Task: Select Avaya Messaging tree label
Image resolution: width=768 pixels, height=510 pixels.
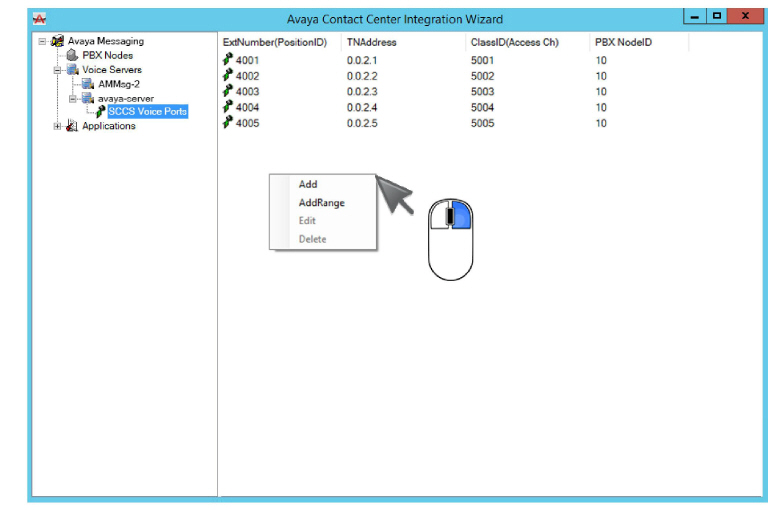Action: coord(106,41)
